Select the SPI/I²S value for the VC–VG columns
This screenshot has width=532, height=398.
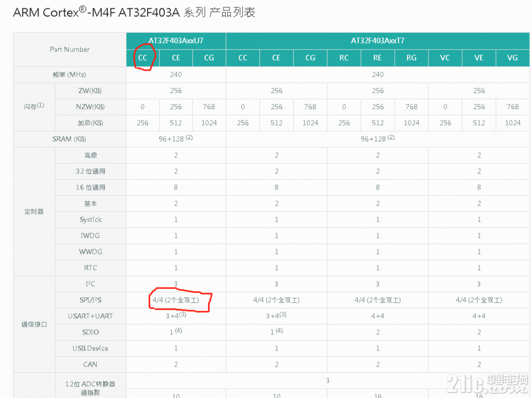click(479, 300)
